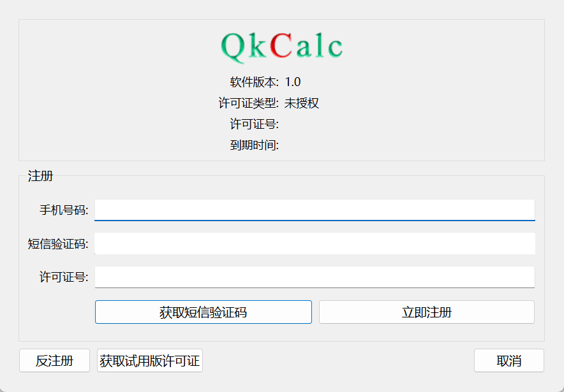Screen dimensions: 564x392
Task: Click the 反注册 button
Action: [x=54, y=361]
